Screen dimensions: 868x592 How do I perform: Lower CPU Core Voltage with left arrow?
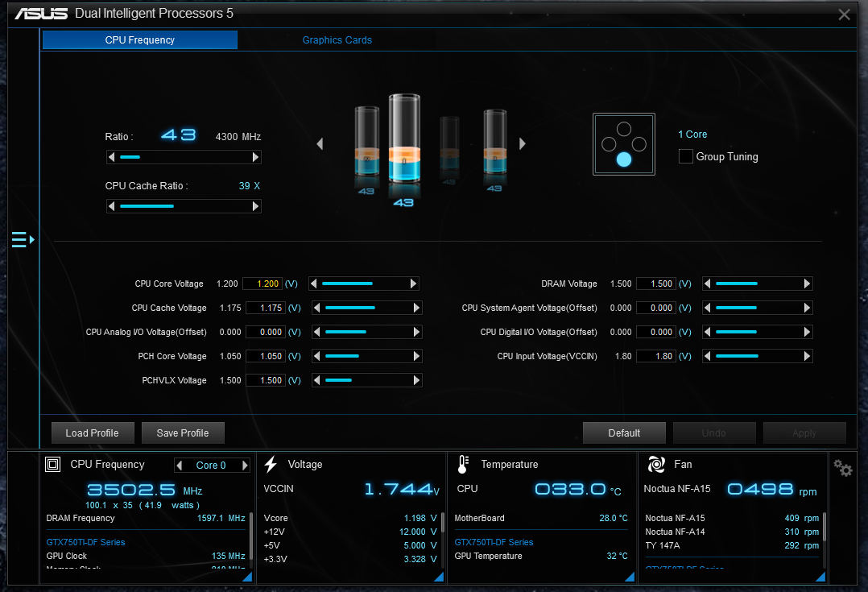coord(314,284)
